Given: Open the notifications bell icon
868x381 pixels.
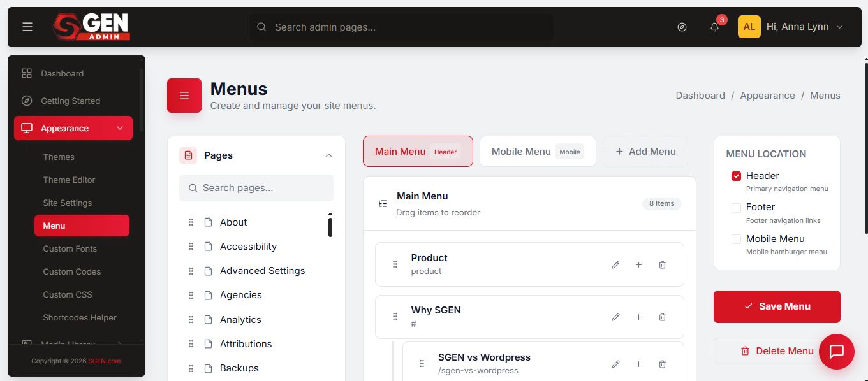Looking at the screenshot, I should [714, 27].
